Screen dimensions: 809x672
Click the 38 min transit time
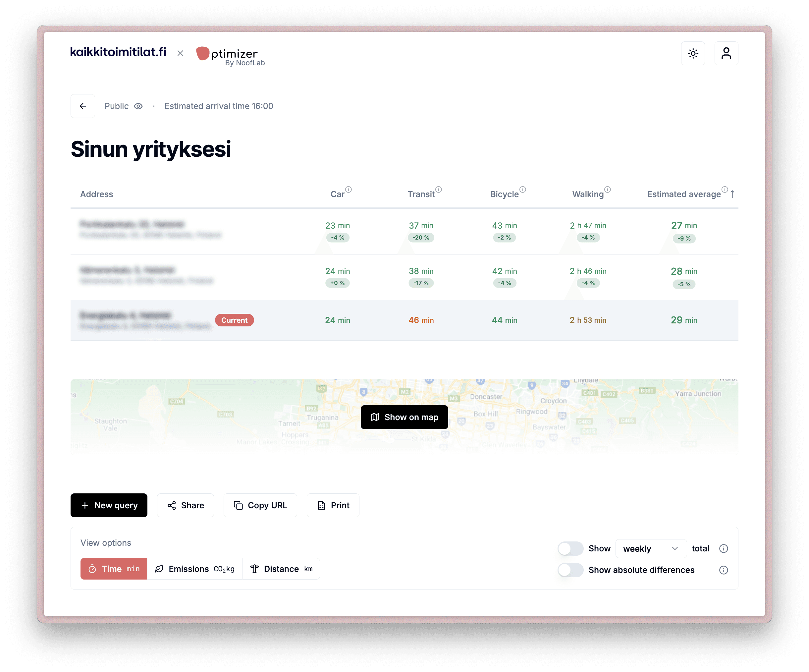point(421,271)
